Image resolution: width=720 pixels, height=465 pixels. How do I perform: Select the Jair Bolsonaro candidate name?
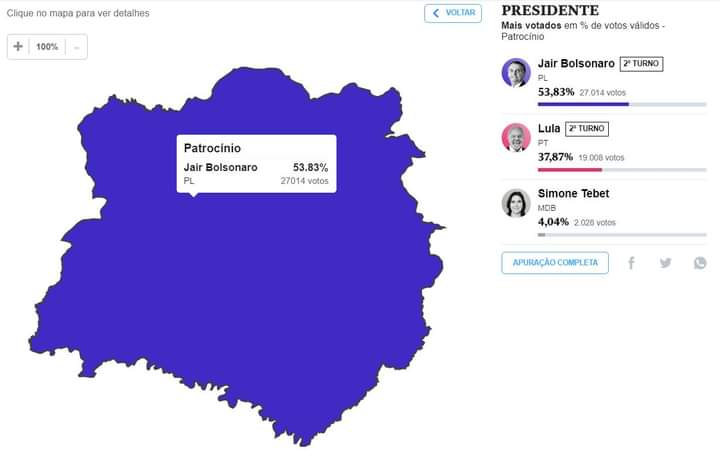[x=576, y=63]
